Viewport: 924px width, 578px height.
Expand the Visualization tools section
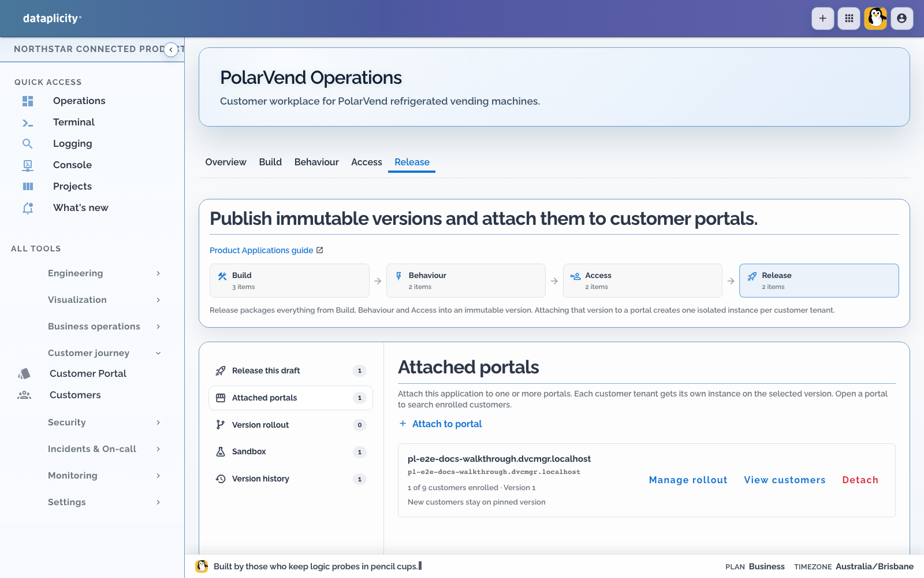click(104, 300)
